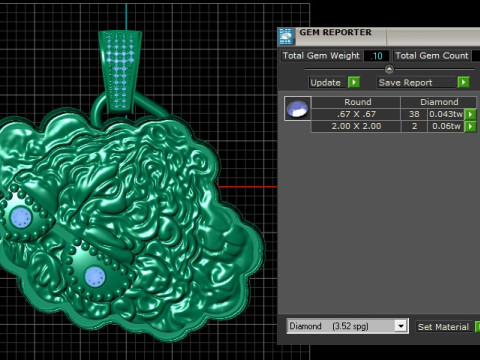Click the Diamond column header
This screenshot has width=480, height=360.
[439, 102]
